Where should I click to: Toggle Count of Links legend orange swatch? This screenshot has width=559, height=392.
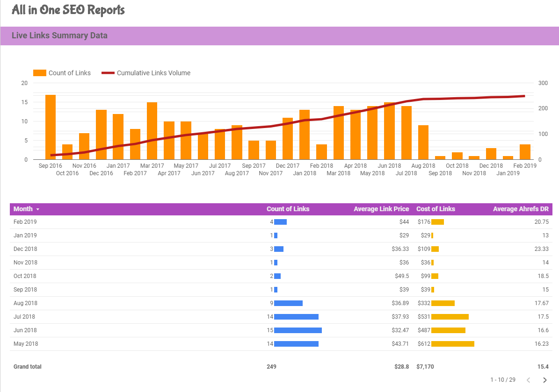[x=40, y=73]
